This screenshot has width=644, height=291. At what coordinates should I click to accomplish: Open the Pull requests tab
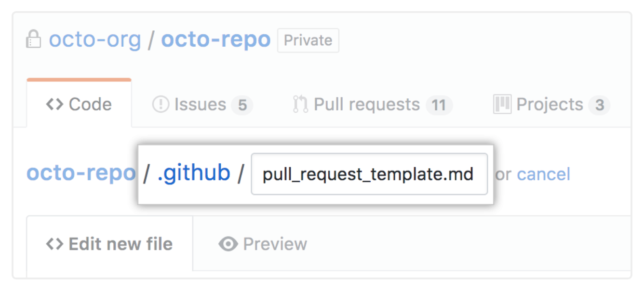coord(373,105)
